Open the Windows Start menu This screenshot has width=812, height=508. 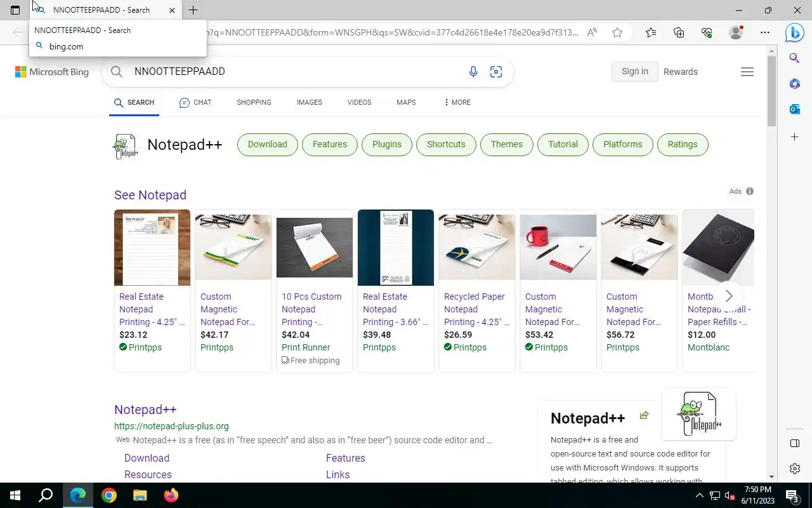(15, 495)
